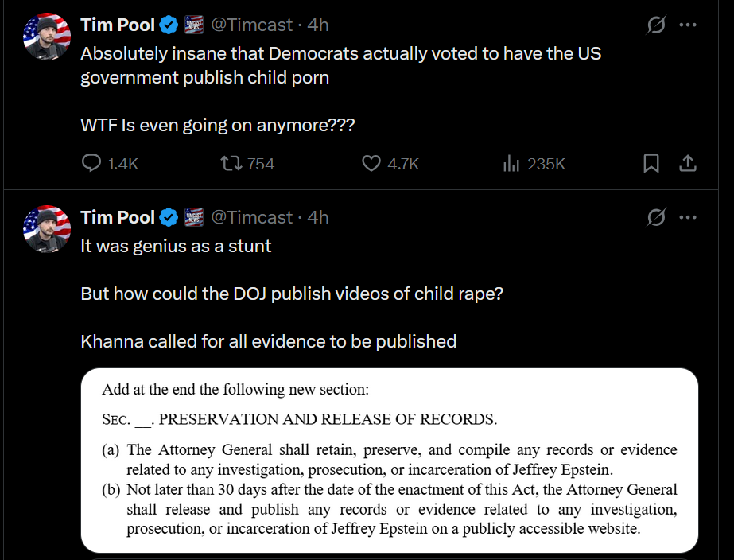
Task: Open @Timcast handle on first post
Action: click(252, 25)
